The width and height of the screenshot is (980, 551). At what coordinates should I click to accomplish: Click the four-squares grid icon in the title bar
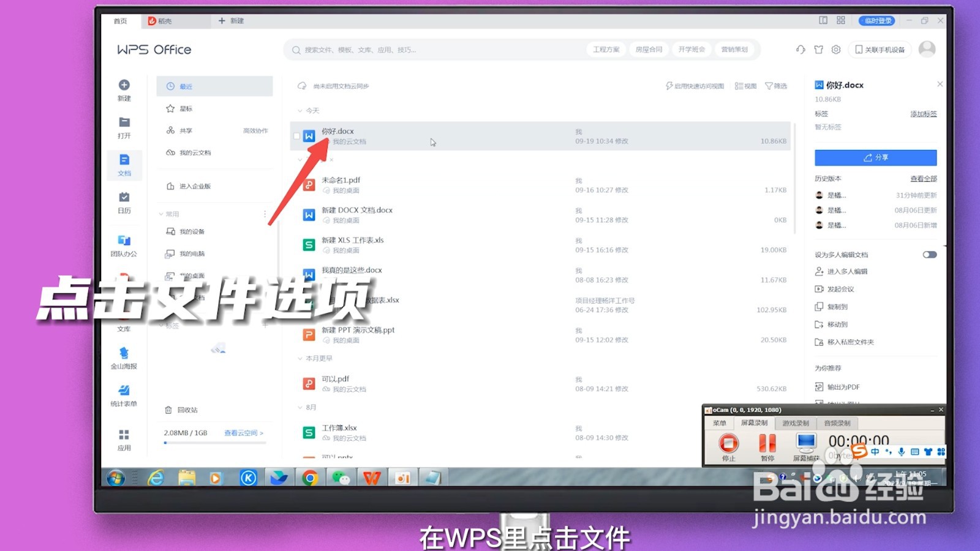pos(841,20)
